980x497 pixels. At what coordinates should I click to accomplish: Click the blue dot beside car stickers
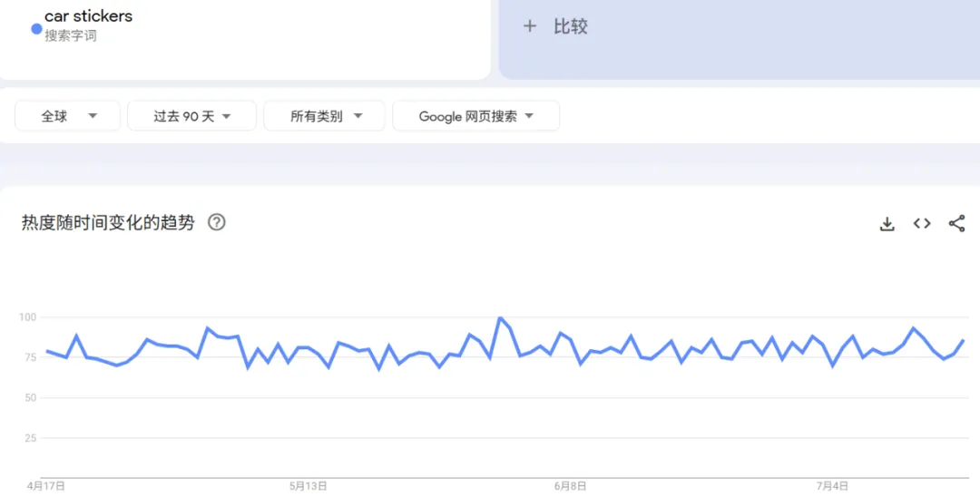coord(36,29)
